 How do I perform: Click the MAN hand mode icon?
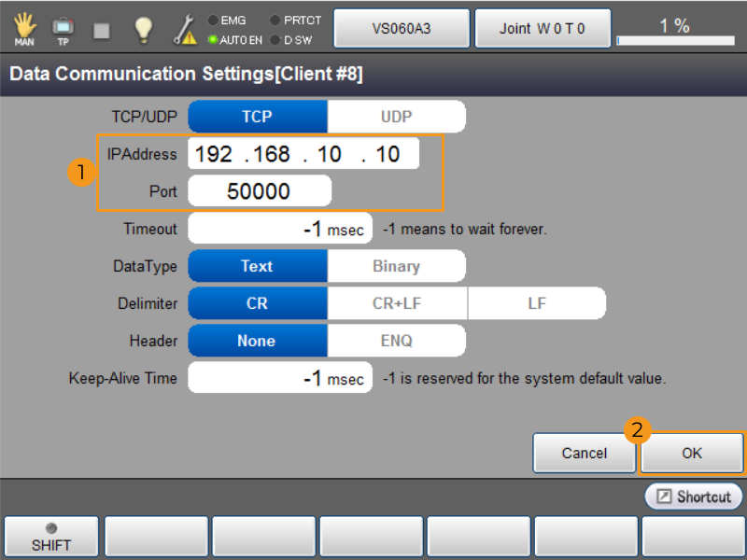point(24,28)
